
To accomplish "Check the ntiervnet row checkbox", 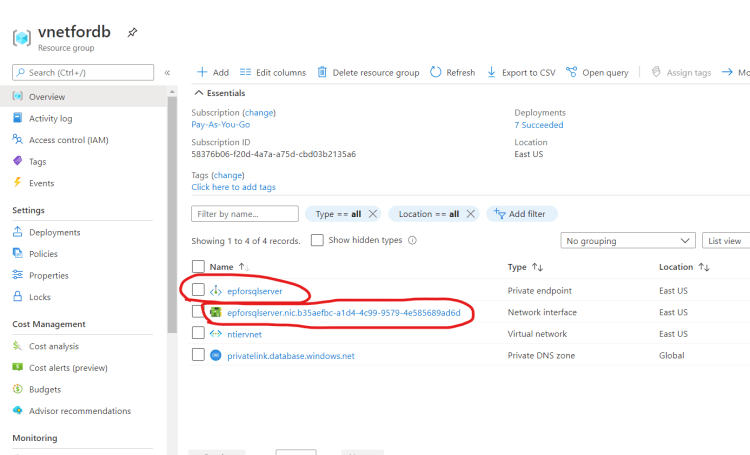I will point(198,333).
